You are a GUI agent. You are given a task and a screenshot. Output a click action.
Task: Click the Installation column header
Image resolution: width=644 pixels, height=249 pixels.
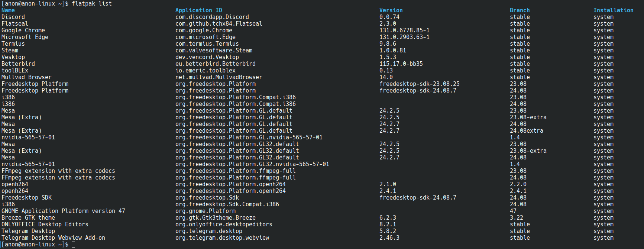(x=613, y=10)
